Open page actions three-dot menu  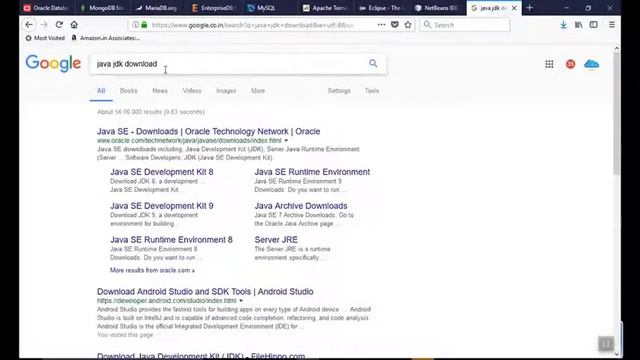point(381,24)
